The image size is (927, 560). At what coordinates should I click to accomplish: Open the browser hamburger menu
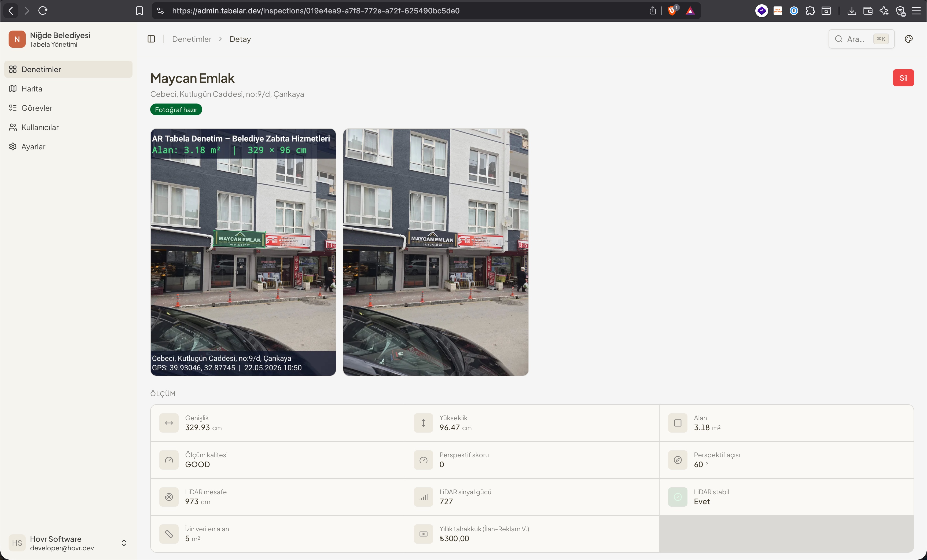pos(917,10)
